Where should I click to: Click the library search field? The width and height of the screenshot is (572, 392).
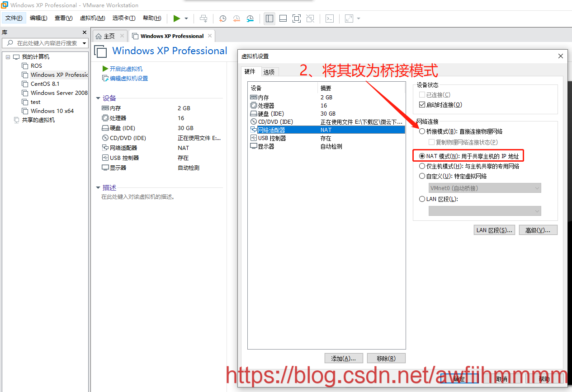tap(45, 43)
